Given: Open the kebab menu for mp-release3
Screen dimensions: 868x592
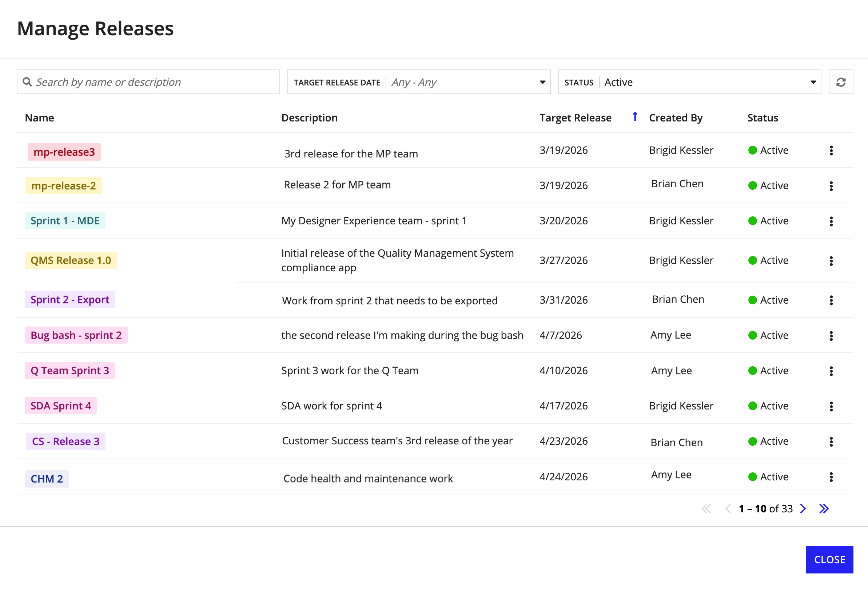Looking at the screenshot, I should coord(831,151).
